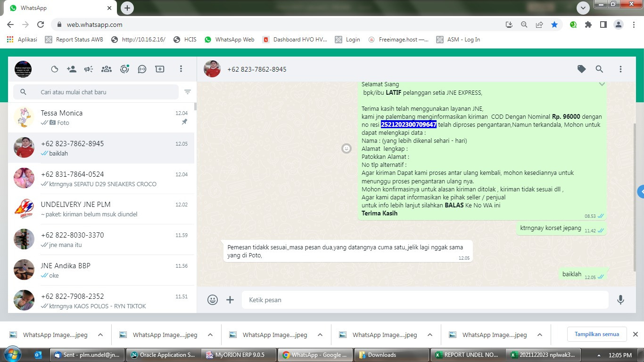Open the +62 831-7864-0524 chat
644x362 pixels.
tap(101, 179)
